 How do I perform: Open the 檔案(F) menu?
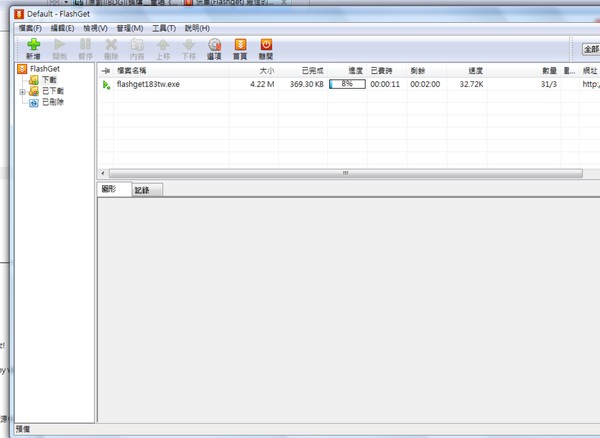30,28
